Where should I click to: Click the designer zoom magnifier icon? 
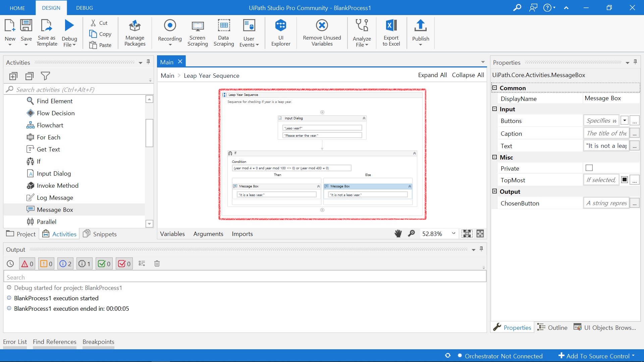click(x=412, y=234)
